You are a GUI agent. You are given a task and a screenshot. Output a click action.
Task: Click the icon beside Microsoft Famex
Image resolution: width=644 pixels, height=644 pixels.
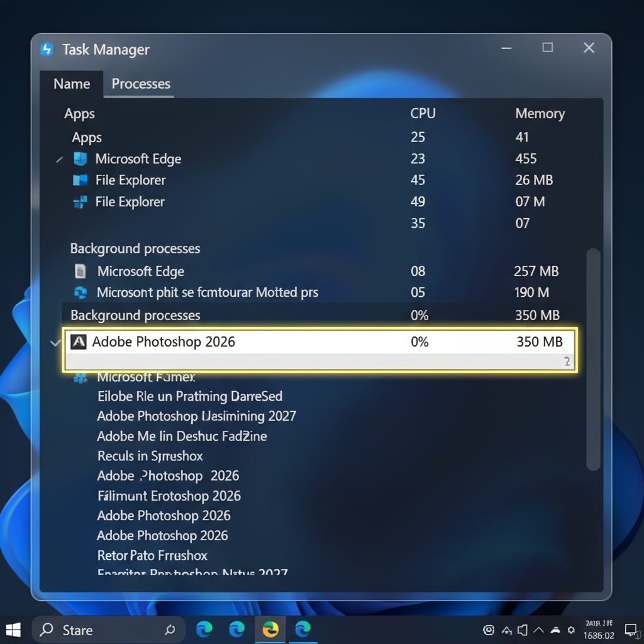(x=80, y=377)
